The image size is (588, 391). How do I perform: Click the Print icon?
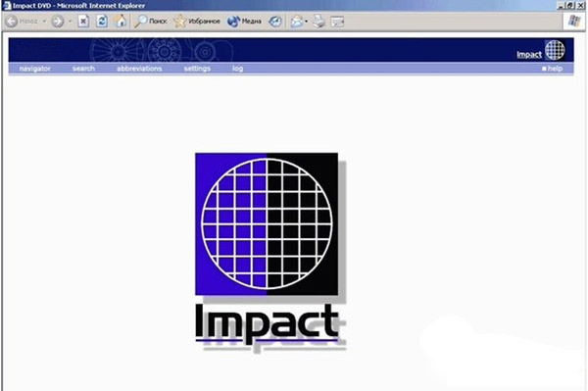(318, 22)
